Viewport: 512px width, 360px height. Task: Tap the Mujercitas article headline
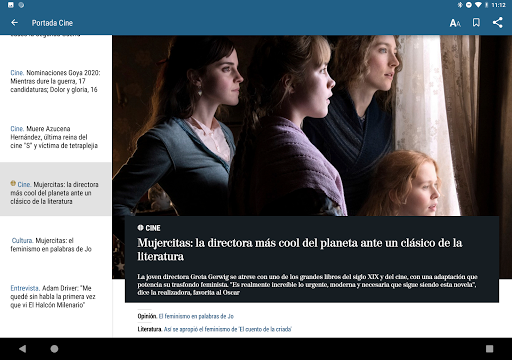(300, 249)
